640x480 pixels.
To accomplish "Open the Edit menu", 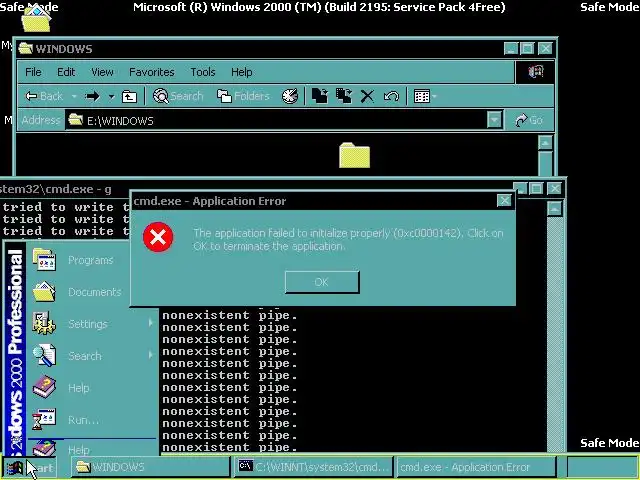I will point(66,72).
